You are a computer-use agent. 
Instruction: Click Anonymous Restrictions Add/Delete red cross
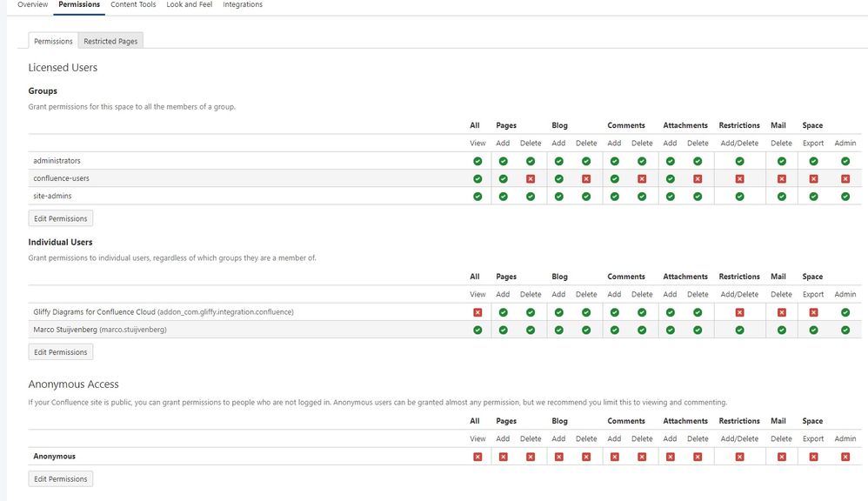point(739,457)
